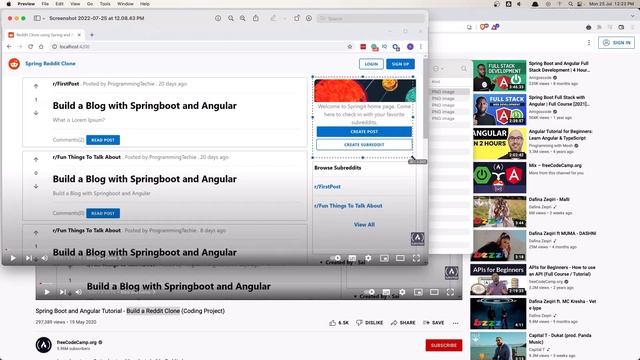Image resolution: width=640 pixels, height=360 pixels.
Task: Click the Spring Reddit Clone logo text
Action: 50,64
